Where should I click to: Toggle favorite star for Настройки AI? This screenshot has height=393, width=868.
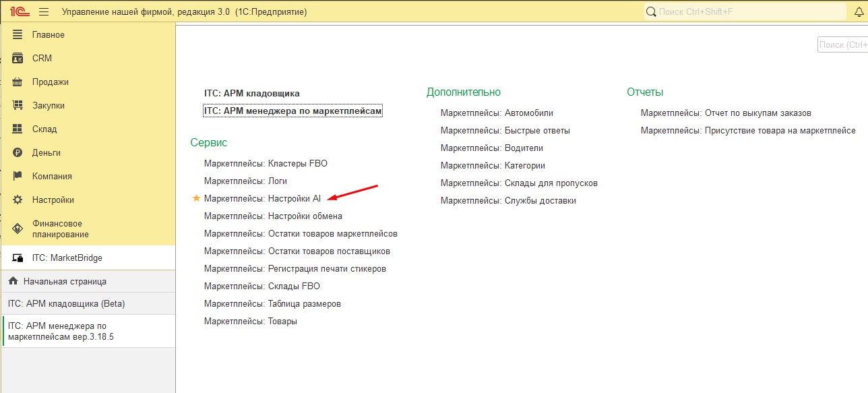click(196, 198)
